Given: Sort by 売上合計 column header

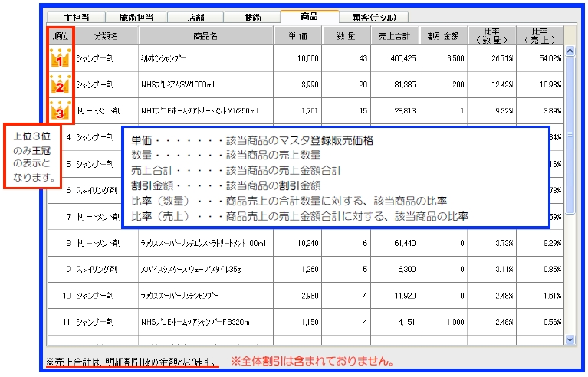Looking at the screenshot, I should [395, 35].
